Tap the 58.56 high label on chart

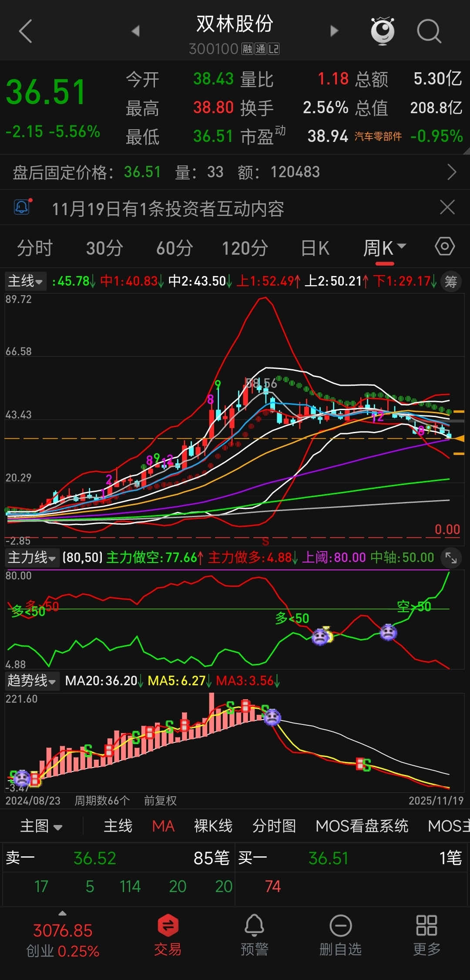[x=261, y=383]
